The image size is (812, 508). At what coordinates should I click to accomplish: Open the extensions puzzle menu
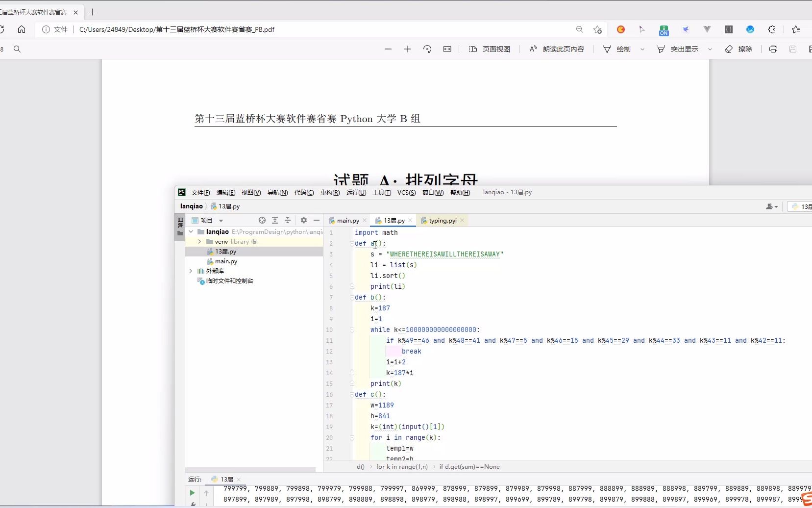(x=772, y=29)
